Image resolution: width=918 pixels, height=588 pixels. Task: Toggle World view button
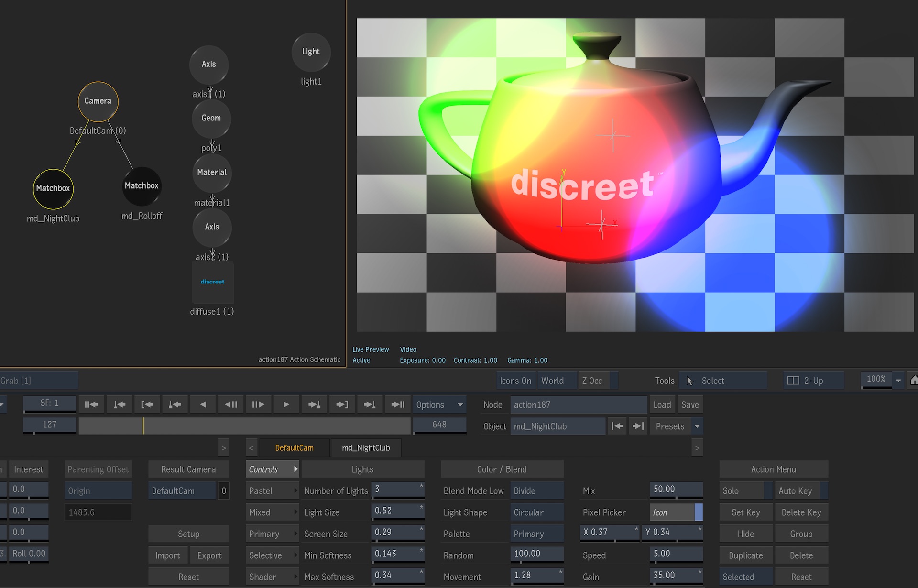(x=557, y=381)
